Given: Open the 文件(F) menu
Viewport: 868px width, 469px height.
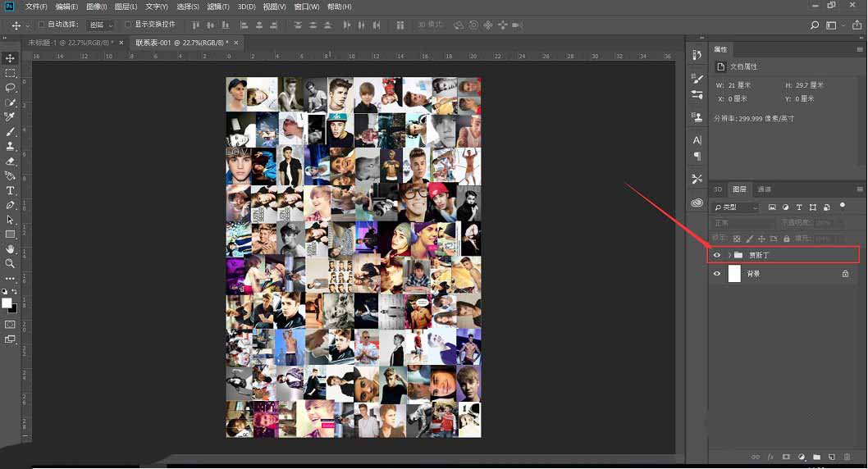Looking at the screenshot, I should 36,7.
